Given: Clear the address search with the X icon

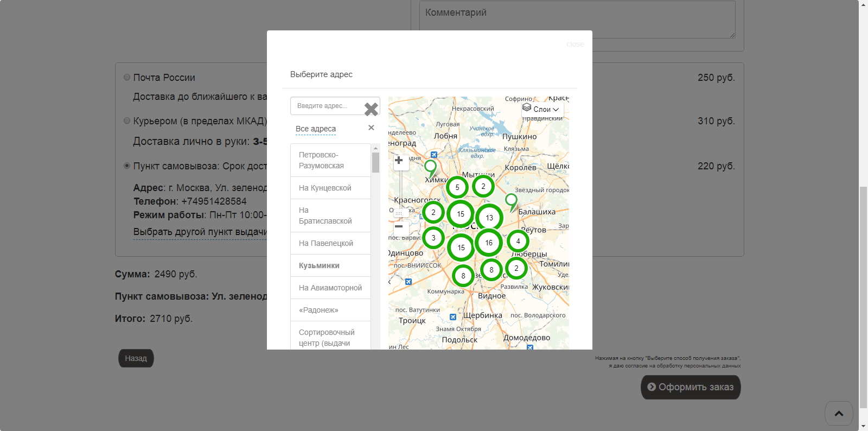Looking at the screenshot, I should click(371, 109).
